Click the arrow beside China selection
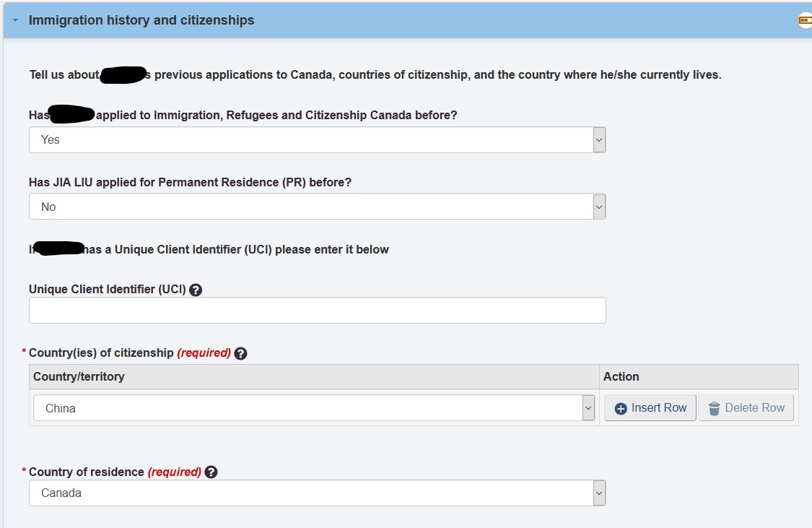The image size is (812, 528). click(x=588, y=408)
